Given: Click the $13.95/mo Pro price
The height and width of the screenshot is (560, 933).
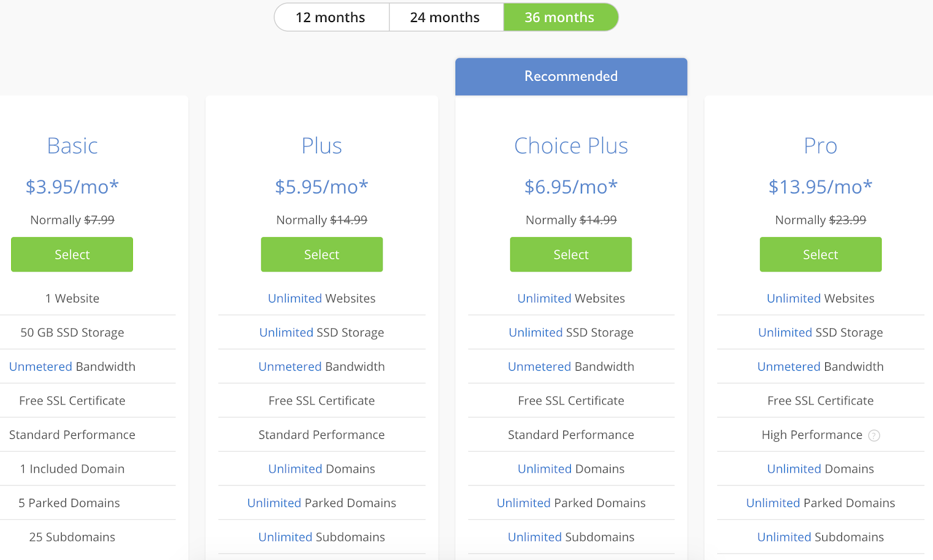Looking at the screenshot, I should pyautogui.click(x=820, y=186).
